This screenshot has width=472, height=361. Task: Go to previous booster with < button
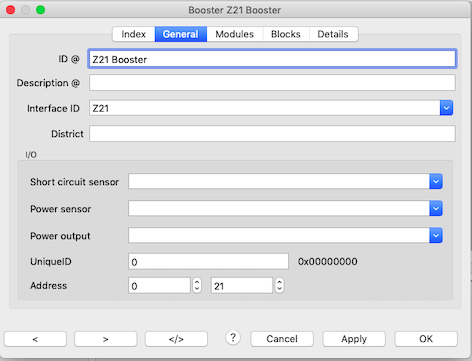click(x=35, y=339)
